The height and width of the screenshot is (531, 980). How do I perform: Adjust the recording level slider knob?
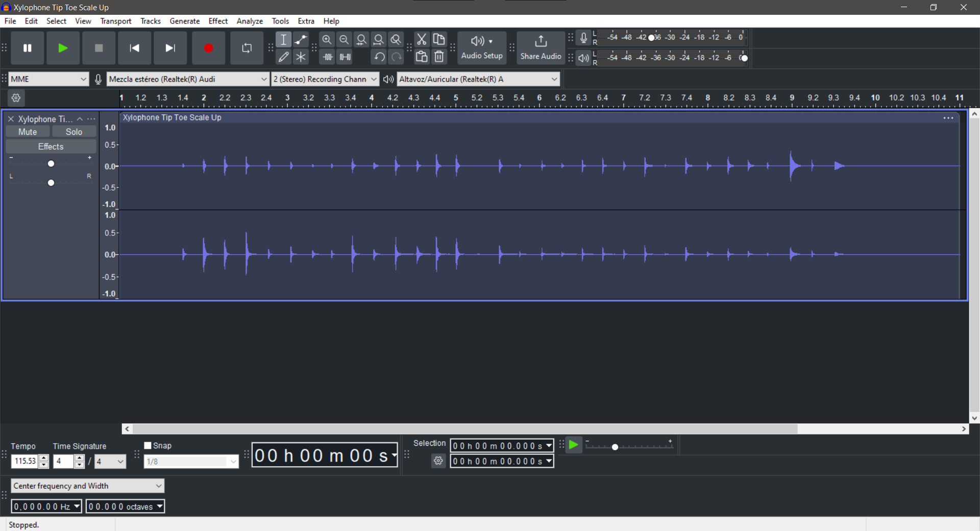(x=651, y=38)
